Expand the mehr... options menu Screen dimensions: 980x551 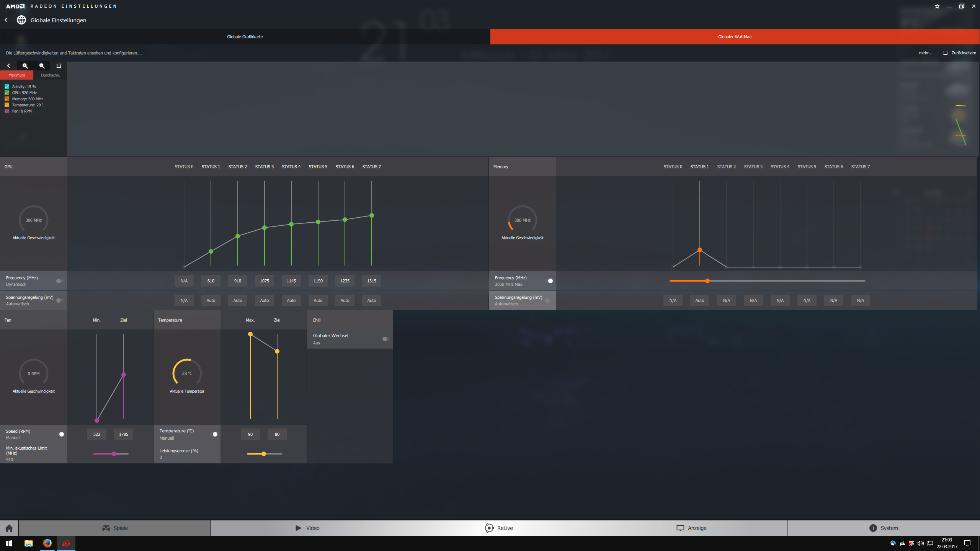coord(925,53)
